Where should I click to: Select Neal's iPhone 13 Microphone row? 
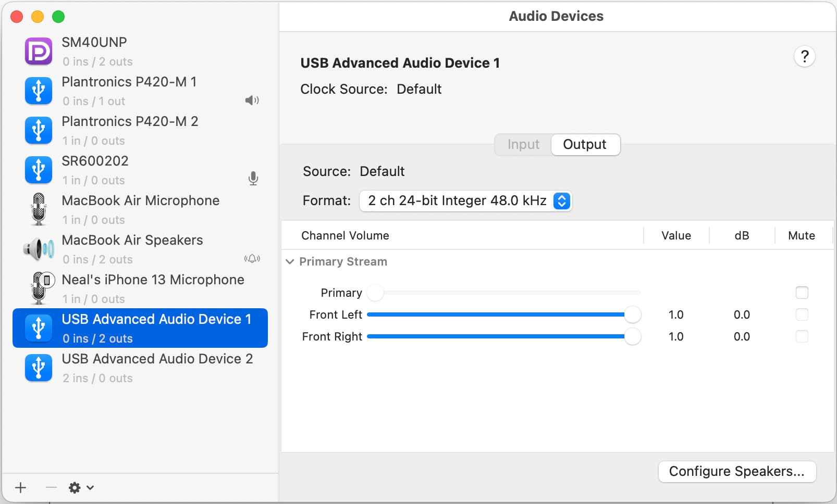(x=140, y=288)
